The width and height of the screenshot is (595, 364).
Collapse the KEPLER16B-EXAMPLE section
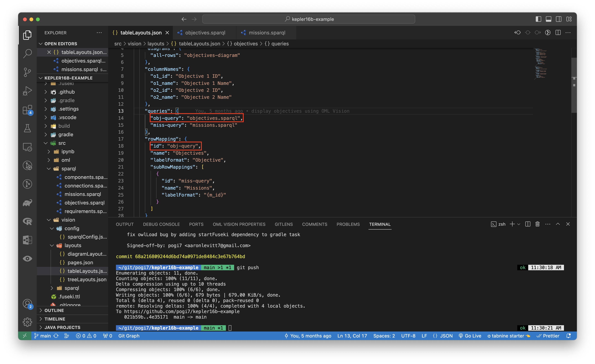coord(72,78)
